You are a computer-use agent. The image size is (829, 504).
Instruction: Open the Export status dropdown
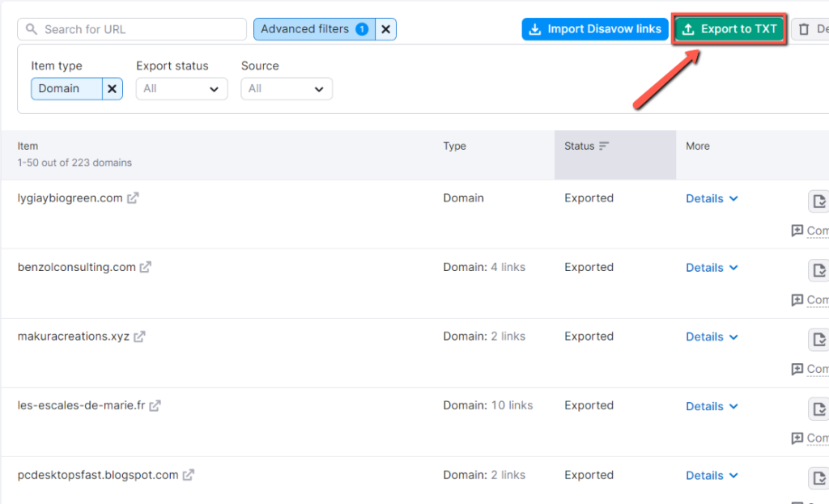tap(181, 88)
